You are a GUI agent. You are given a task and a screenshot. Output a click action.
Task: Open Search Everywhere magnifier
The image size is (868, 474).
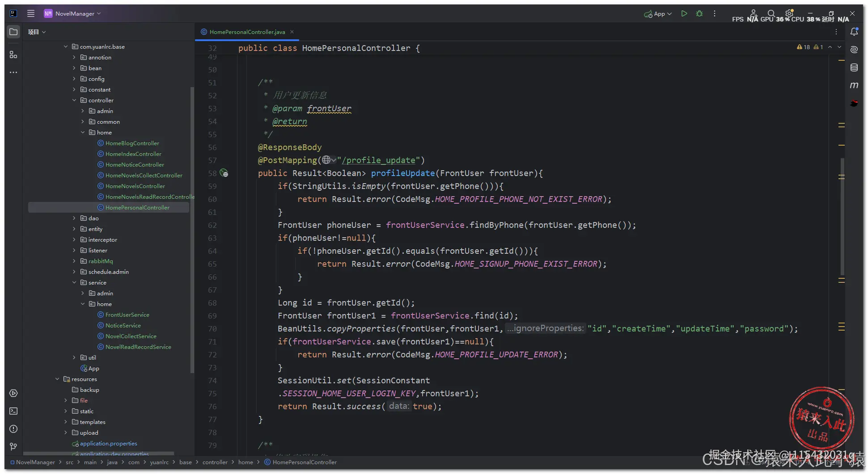coord(771,13)
